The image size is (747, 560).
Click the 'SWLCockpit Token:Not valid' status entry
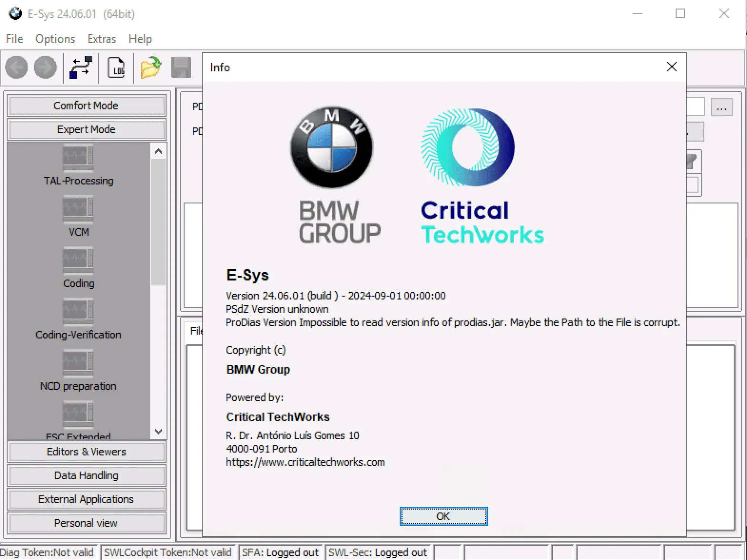click(x=167, y=552)
